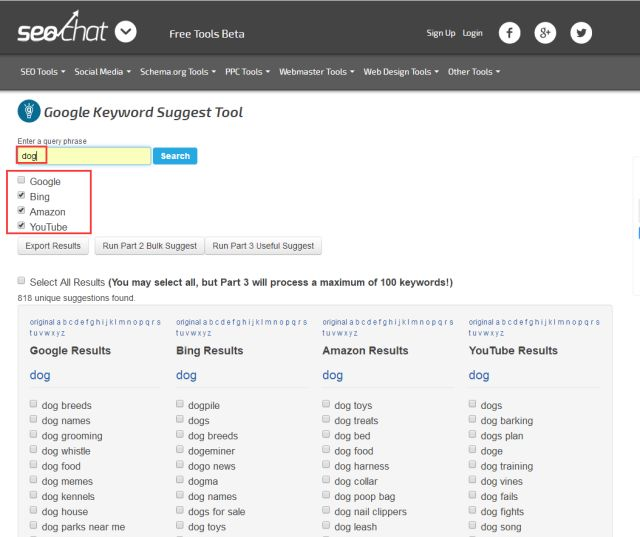This screenshot has width=640, height=537.
Task: Uncheck the Bing checkbox
Action: (x=21, y=195)
